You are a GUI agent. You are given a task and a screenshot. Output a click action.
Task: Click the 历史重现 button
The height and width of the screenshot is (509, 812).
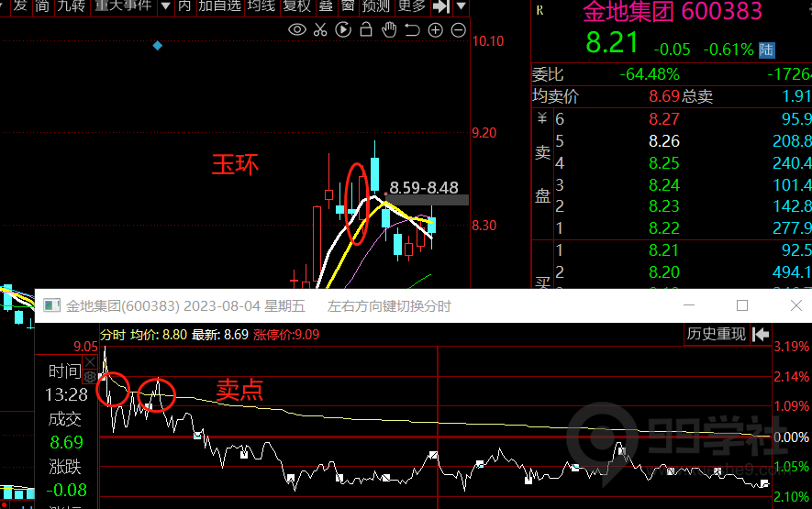(716, 335)
